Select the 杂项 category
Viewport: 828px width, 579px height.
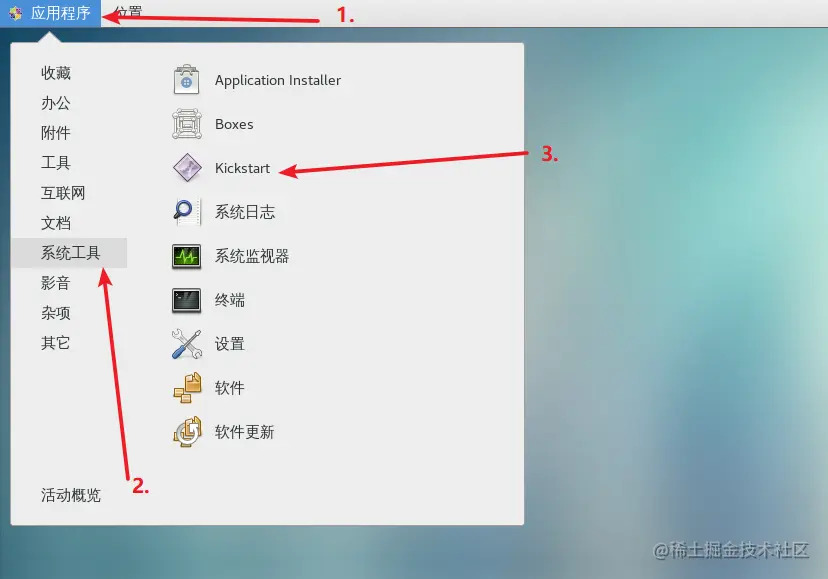pyautogui.click(x=56, y=313)
